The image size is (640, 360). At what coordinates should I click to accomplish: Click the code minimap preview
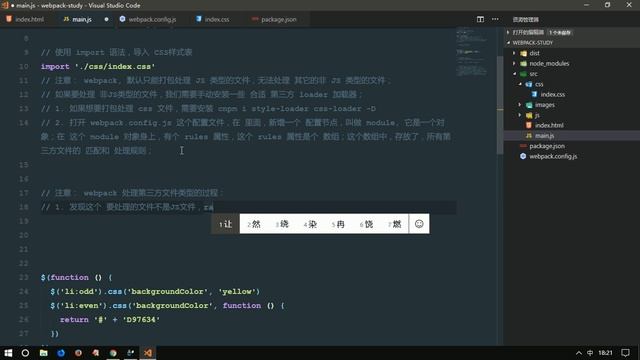coord(472,51)
